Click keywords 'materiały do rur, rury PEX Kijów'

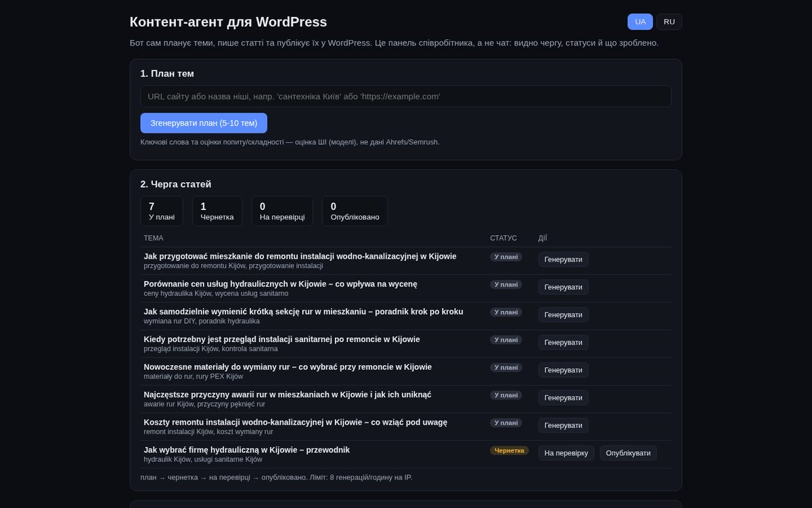click(193, 377)
